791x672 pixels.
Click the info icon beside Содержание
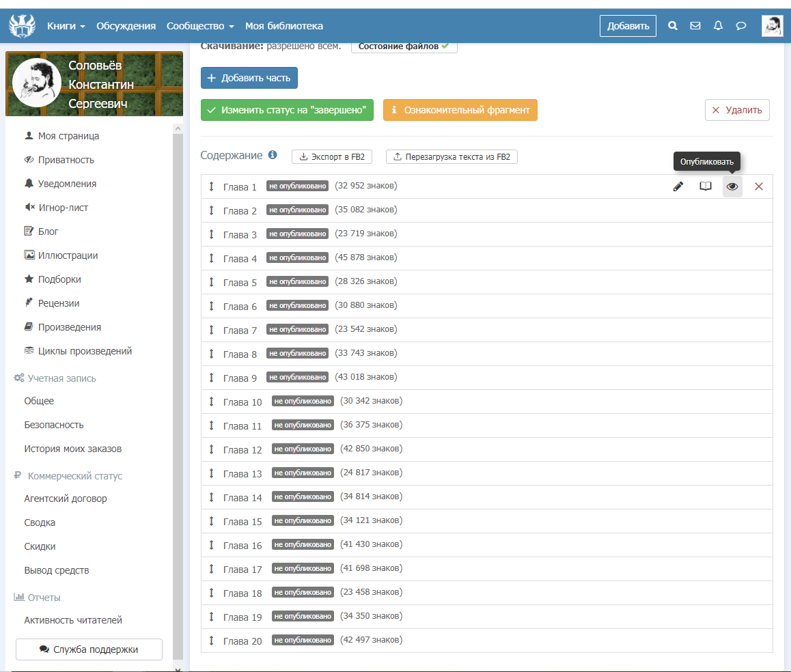click(273, 155)
